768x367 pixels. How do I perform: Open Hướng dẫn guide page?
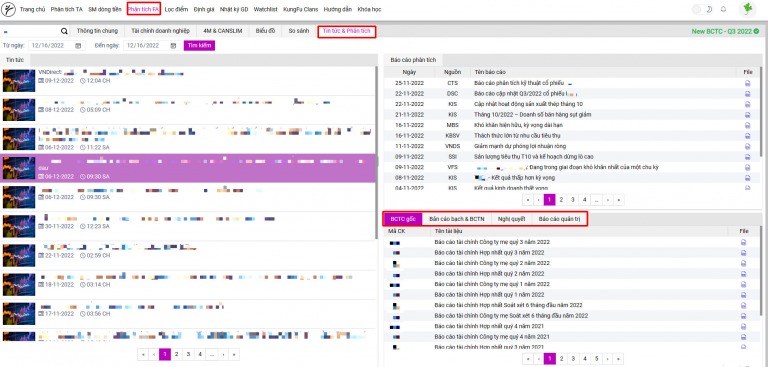pyautogui.click(x=338, y=9)
